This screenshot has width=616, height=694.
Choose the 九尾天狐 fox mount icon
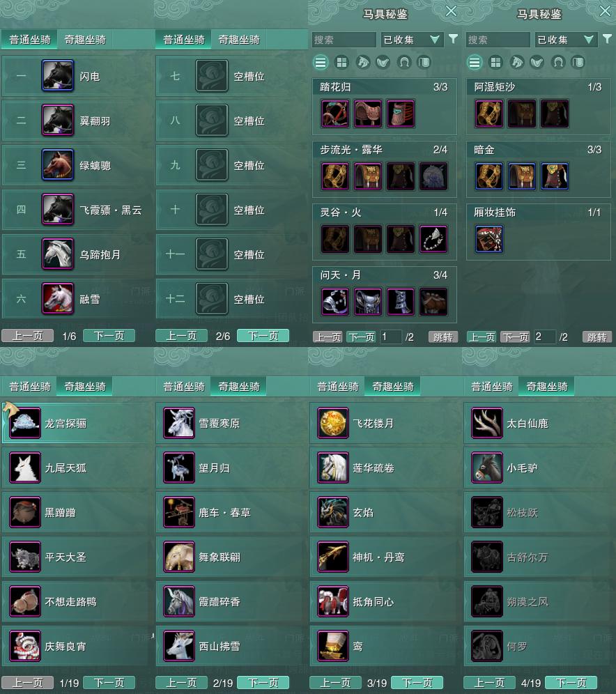tap(25, 468)
